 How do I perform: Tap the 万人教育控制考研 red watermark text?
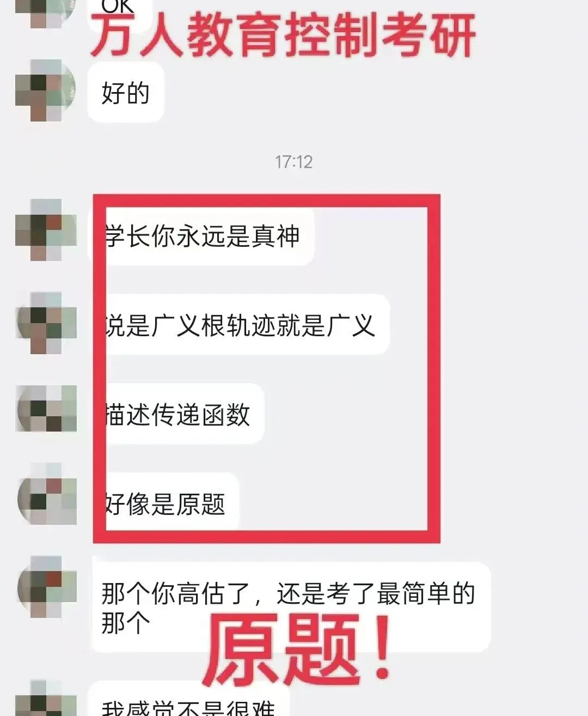(x=283, y=35)
